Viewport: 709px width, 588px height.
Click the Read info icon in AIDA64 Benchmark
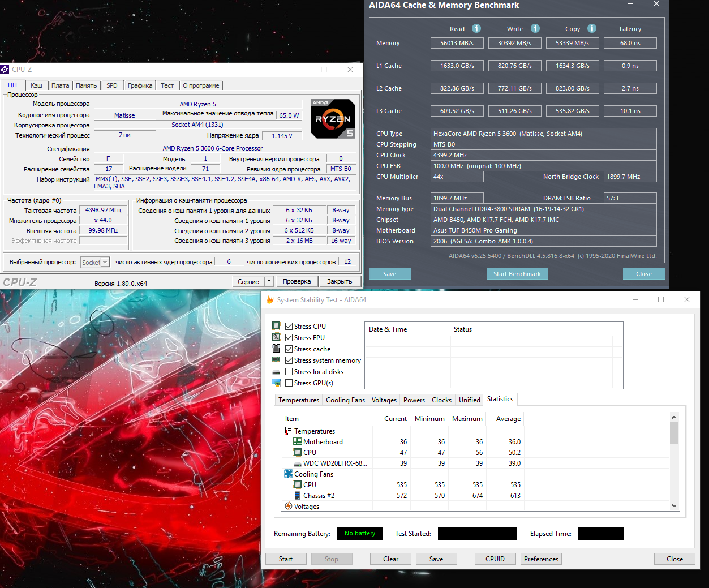(476, 28)
